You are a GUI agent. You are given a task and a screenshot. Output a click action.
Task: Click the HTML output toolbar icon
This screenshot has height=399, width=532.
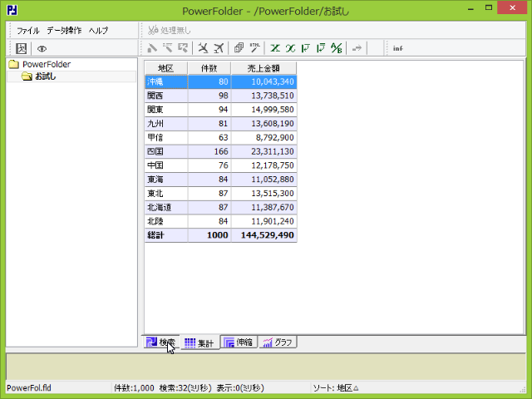(x=254, y=48)
